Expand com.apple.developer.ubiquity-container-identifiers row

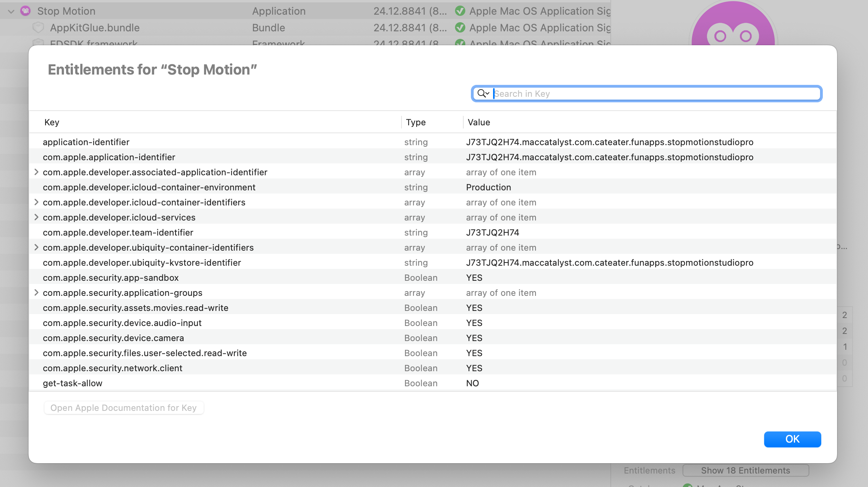click(x=36, y=247)
